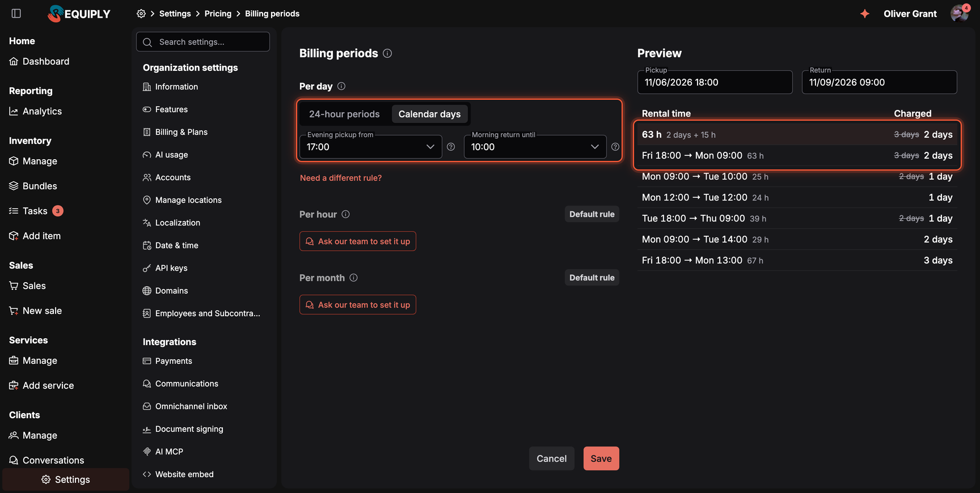Click Ask our team button under Per hour
Viewport: 980px width, 493px height.
358,241
